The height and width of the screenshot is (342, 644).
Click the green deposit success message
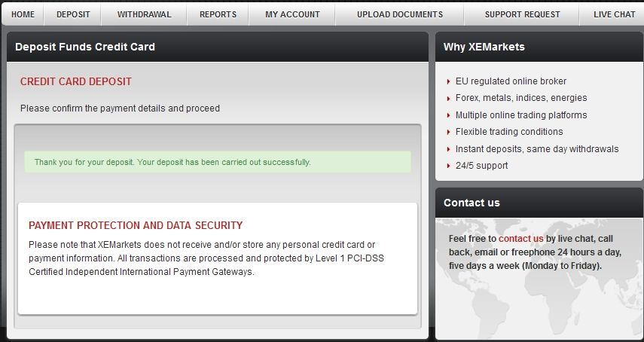click(218, 162)
